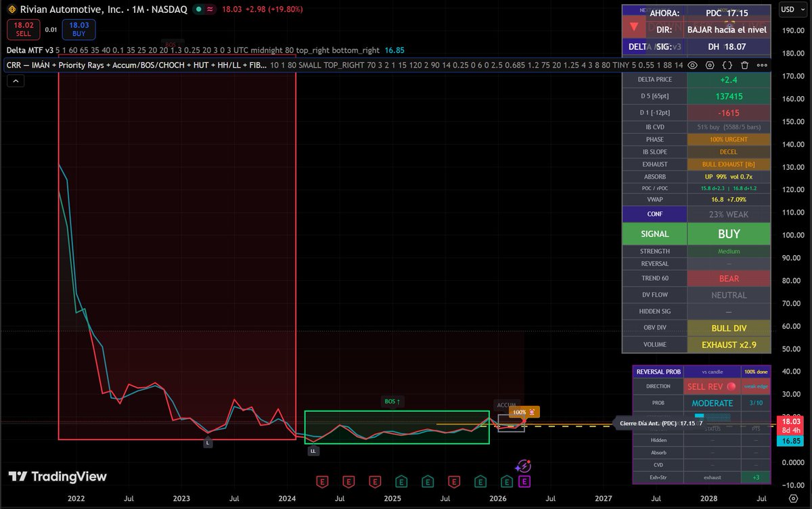812x509 pixels.
Task: Click the -1615 D 1 value cell
Action: click(x=728, y=113)
